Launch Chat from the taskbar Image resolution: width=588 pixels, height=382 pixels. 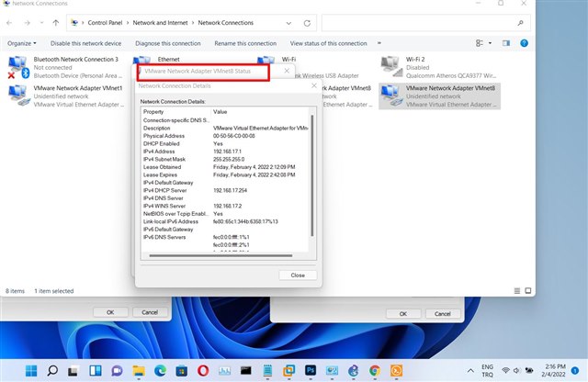[x=117, y=371]
